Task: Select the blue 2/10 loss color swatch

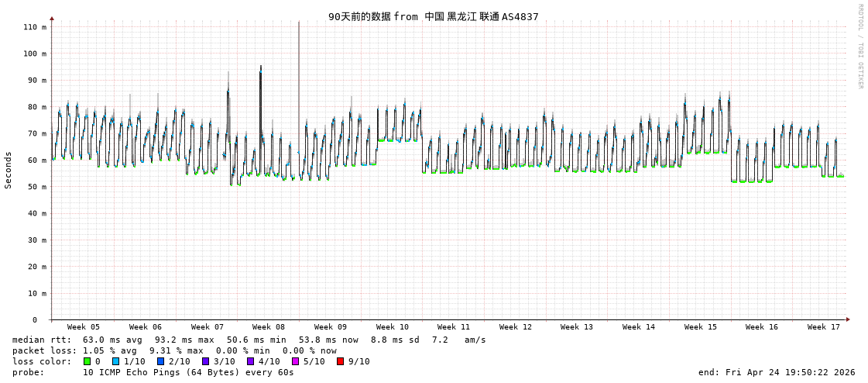Action: coord(161,361)
